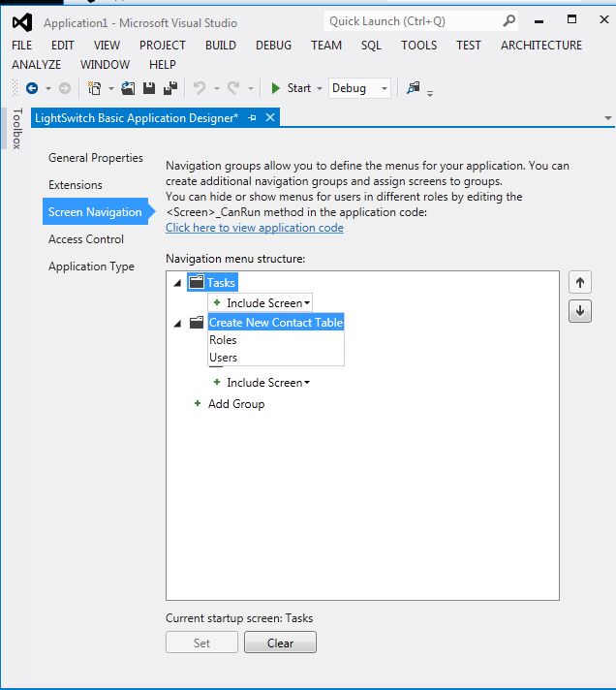Click the Tasks group folder icon
The height and width of the screenshot is (690, 616).
197,282
